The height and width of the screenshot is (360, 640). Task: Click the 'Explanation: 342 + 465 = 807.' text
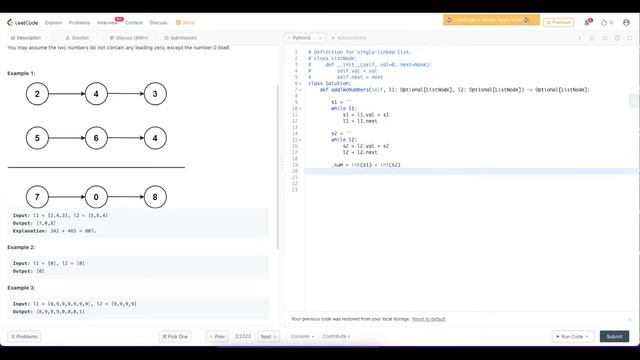(x=54, y=231)
